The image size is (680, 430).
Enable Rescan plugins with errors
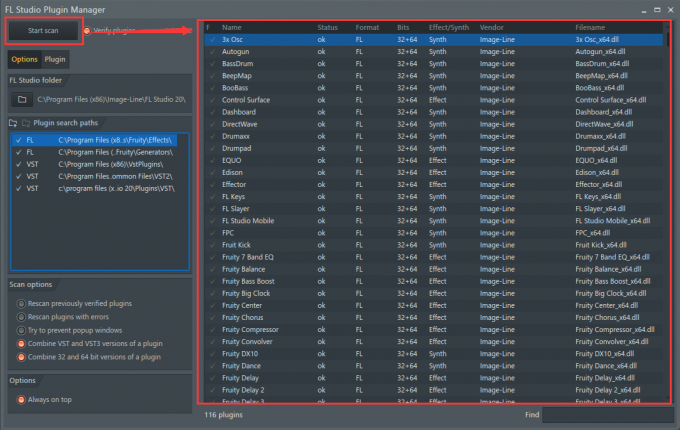tap(21, 317)
